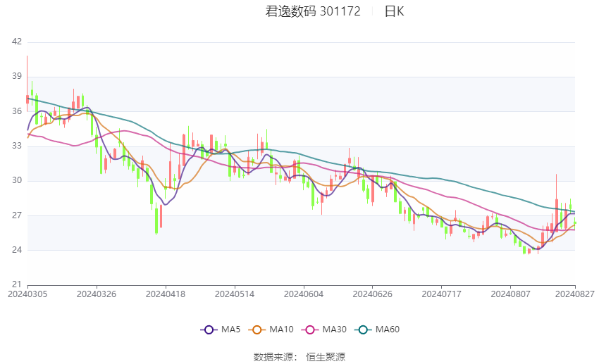Click x-axis date label 20240604
599x364 pixels.
[x=304, y=294]
